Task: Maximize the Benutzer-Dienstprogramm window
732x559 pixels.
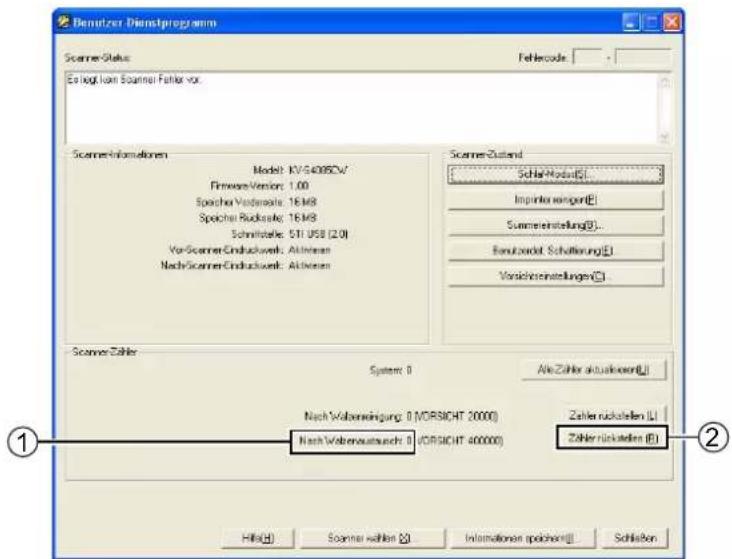Action: tap(652, 22)
